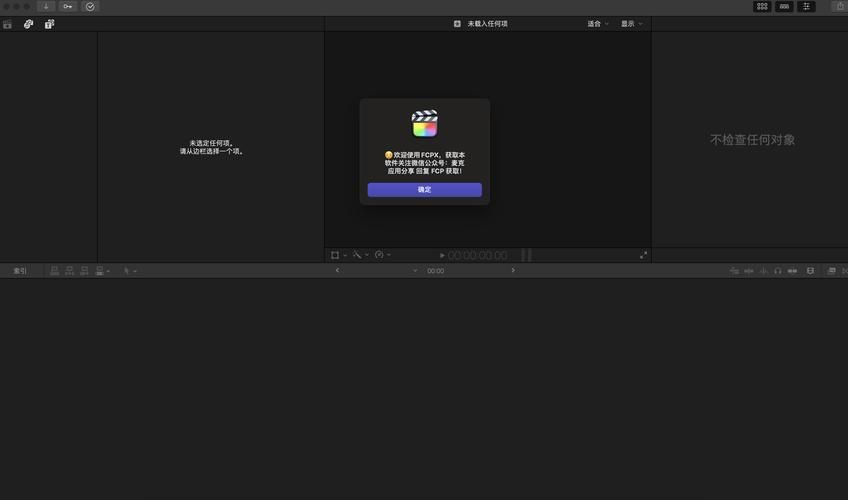Open the 索引 timeline index button
The height and width of the screenshot is (500, 848).
(x=20, y=271)
